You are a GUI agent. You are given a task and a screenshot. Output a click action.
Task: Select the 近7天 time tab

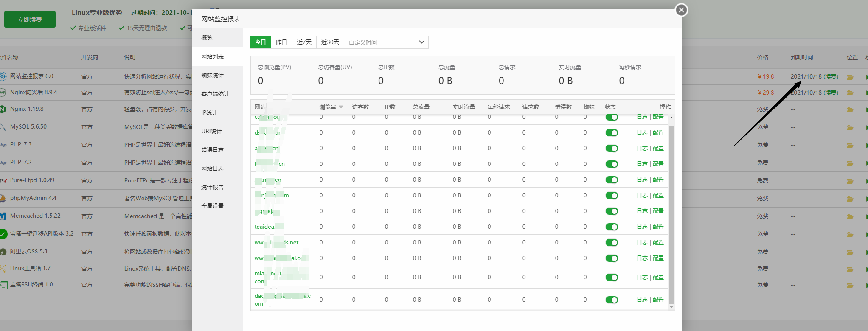click(304, 42)
